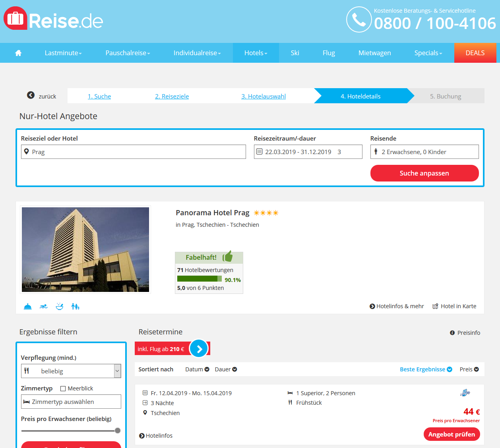500x448 pixels.
Task: Click the Reisezeitraum date range field
Action: coord(308,152)
